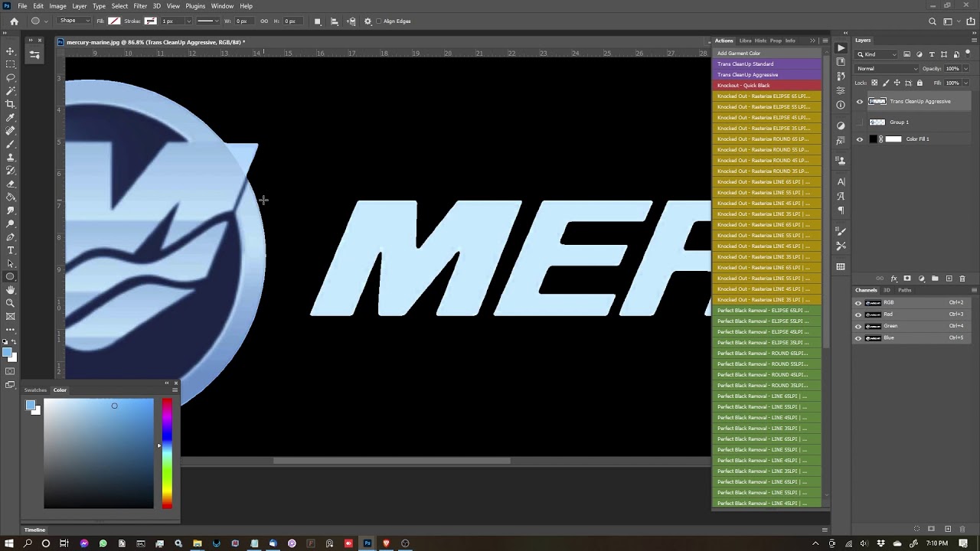
Task: Expand the Opacity value dropdown
Action: pos(965,69)
